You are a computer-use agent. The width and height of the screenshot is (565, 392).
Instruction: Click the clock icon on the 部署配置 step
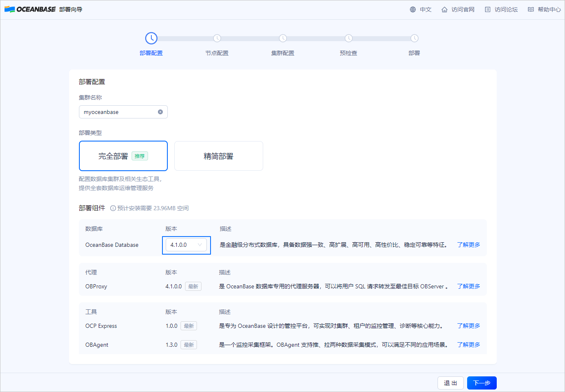(x=151, y=38)
